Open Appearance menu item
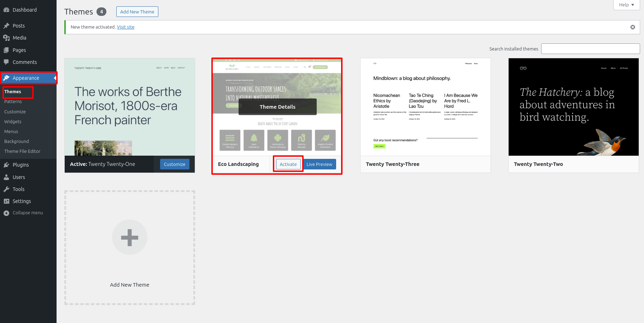The image size is (644, 323). coord(28,78)
